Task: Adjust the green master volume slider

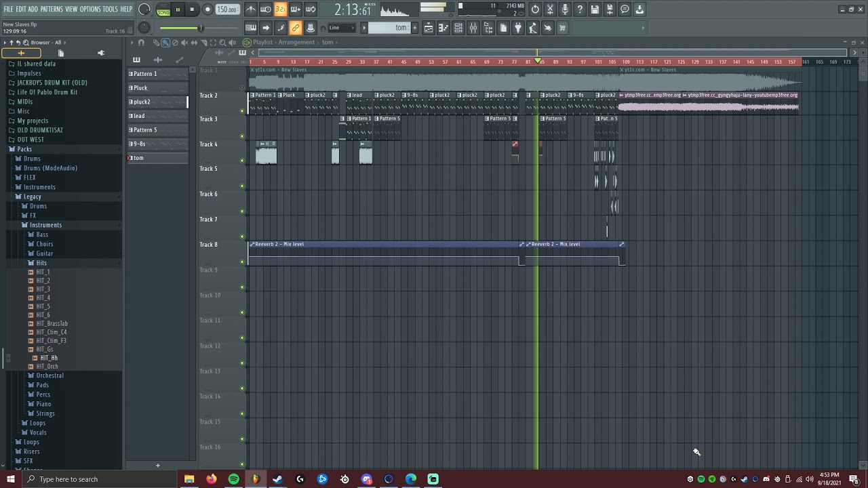Action: tap(181, 28)
